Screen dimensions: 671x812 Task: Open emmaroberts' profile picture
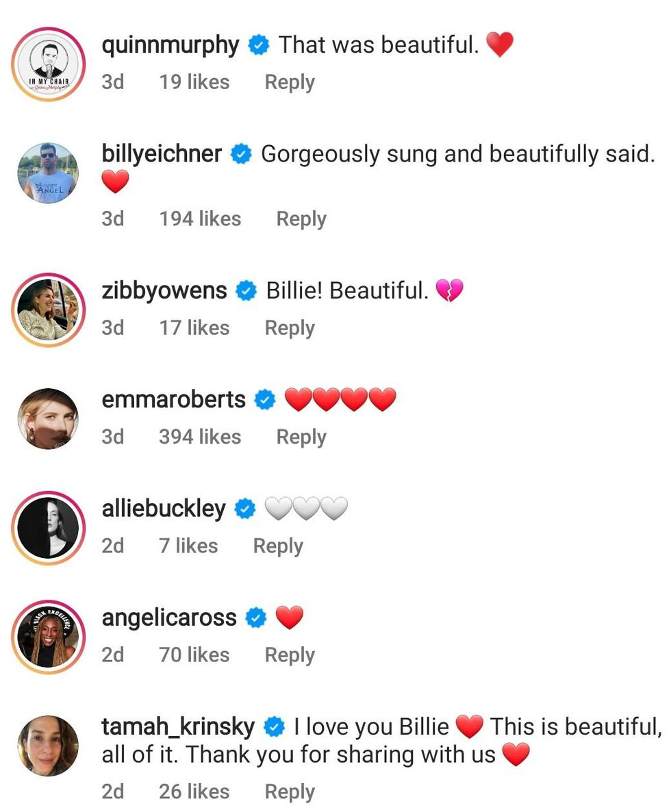[48, 419]
